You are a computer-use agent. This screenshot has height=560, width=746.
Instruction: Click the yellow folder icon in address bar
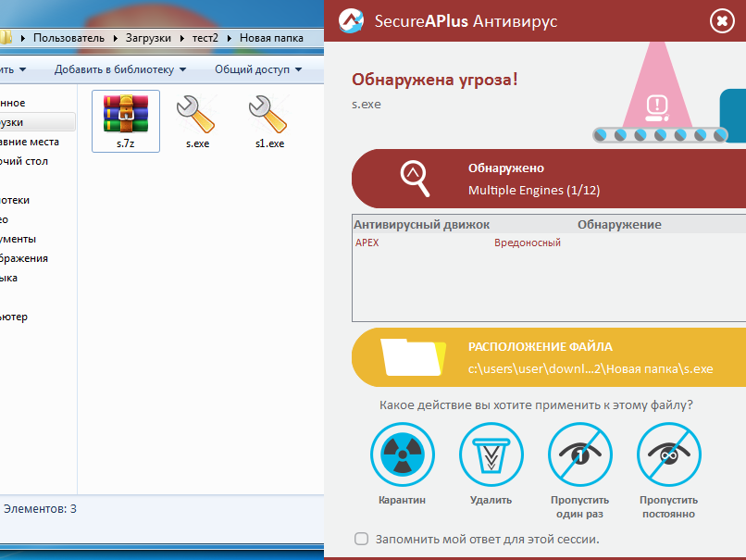click(6, 38)
